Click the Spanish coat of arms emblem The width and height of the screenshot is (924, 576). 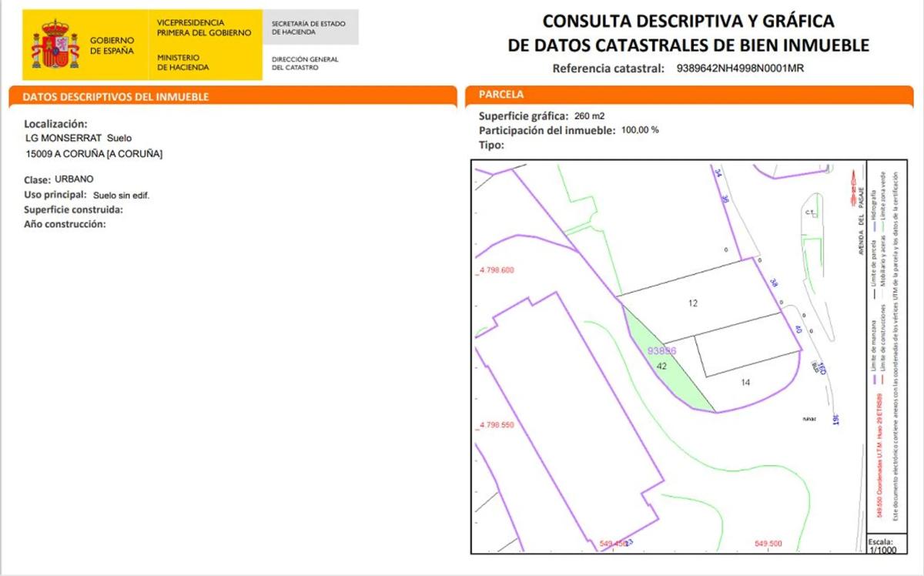pyautogui.click(x=55, y=45)
